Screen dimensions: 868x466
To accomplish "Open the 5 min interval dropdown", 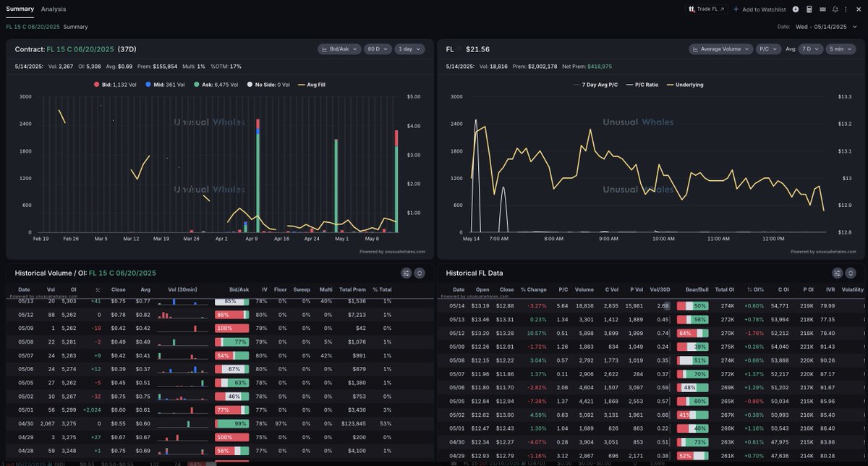I will pyautogui.click(x=841, y=49).
